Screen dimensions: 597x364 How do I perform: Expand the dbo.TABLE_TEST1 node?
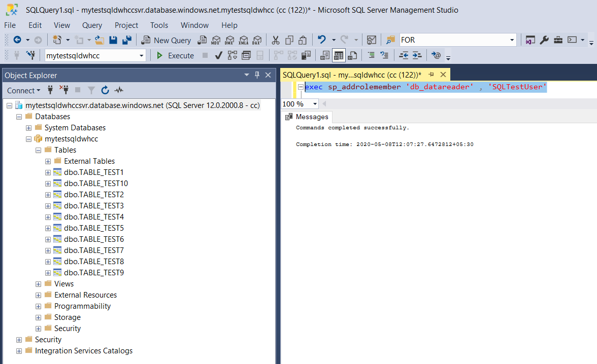click(48, 172)
